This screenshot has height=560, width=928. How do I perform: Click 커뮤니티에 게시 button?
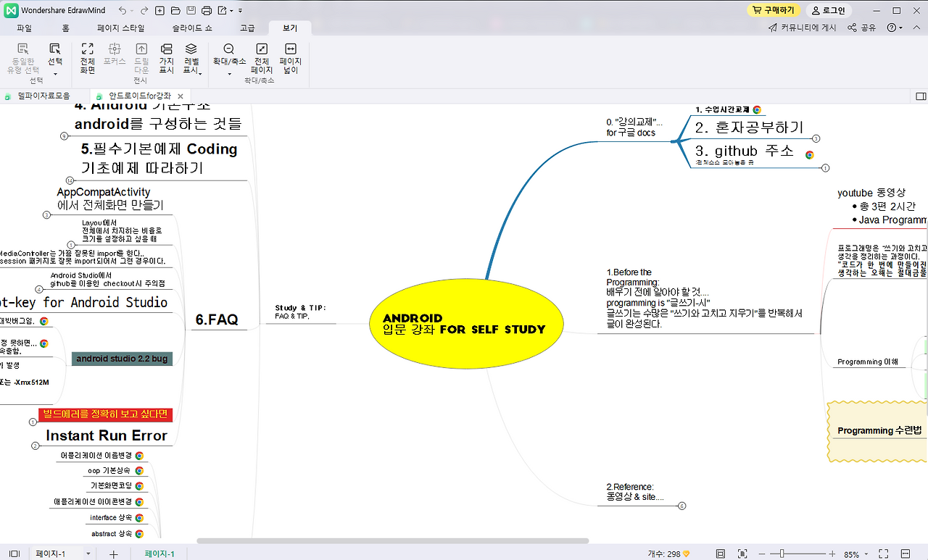tap(803, 28)
